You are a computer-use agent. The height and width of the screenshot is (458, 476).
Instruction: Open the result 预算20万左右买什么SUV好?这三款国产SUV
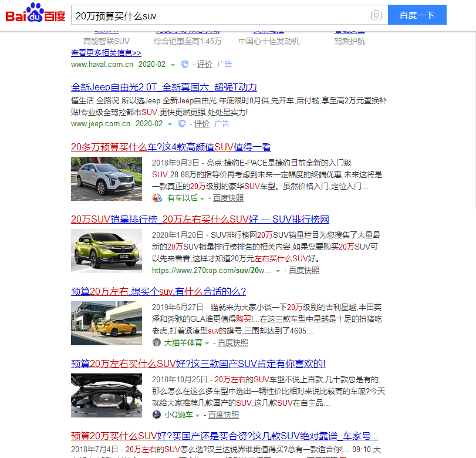pos(198,363)
